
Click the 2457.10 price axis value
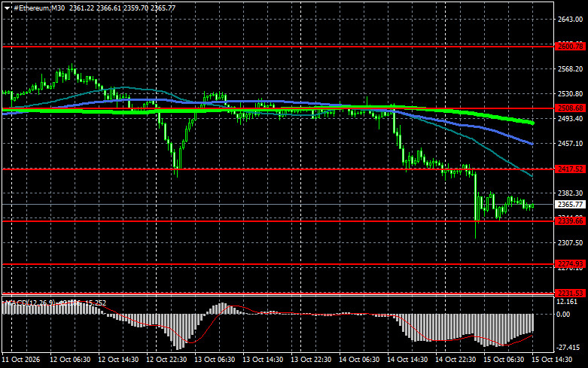(x=570, y=144)
